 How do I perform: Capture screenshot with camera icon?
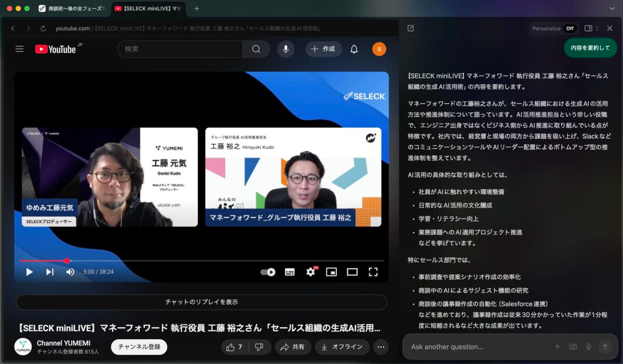tap(573, 347)
